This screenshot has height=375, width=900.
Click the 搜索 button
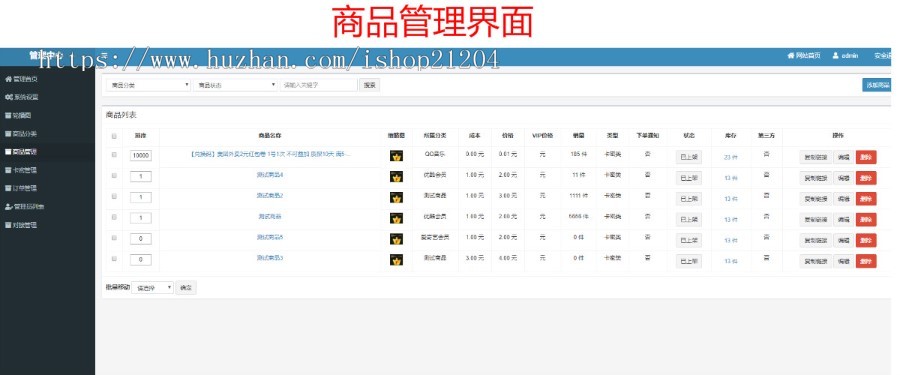tap(370, 85)
